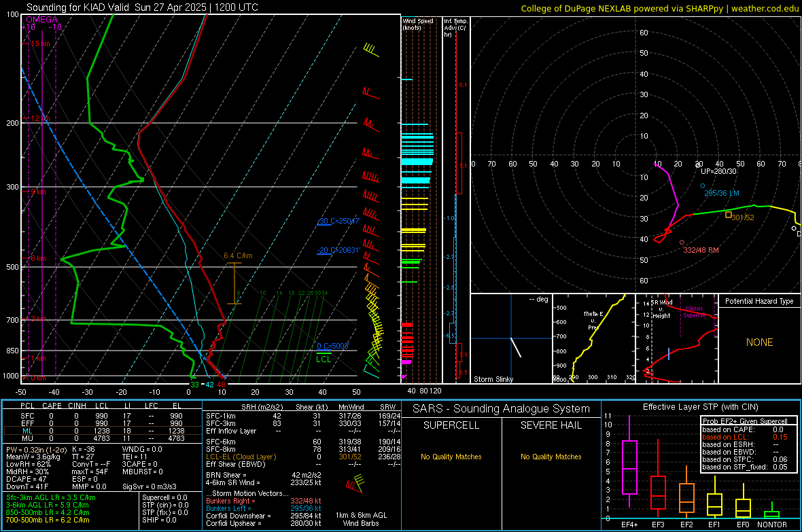
Task: Click the Effective Layer STP (with CIN) title
Action: coord(700,407)
